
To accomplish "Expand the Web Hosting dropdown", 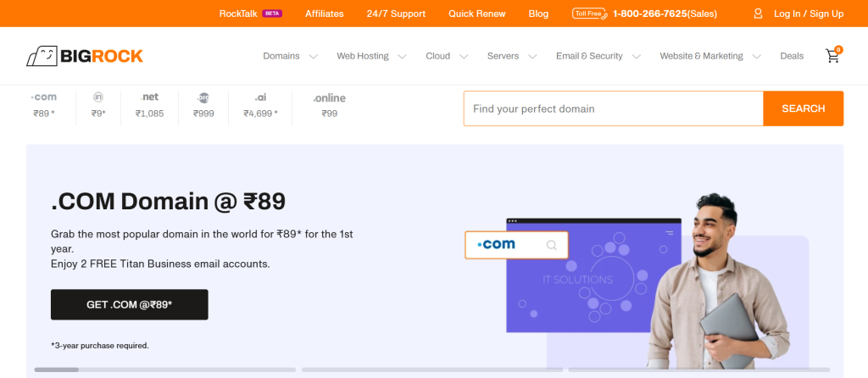I will 371,56.
